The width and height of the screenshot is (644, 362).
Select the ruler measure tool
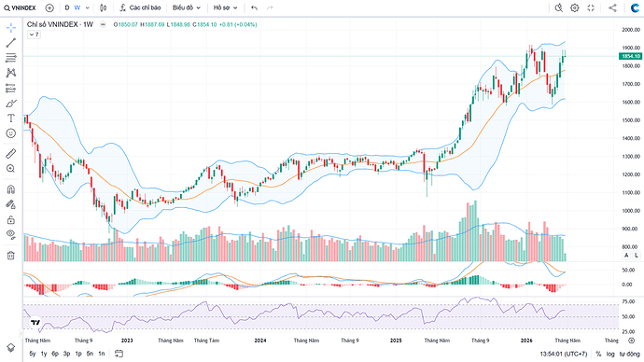click(x=11, y=154)
